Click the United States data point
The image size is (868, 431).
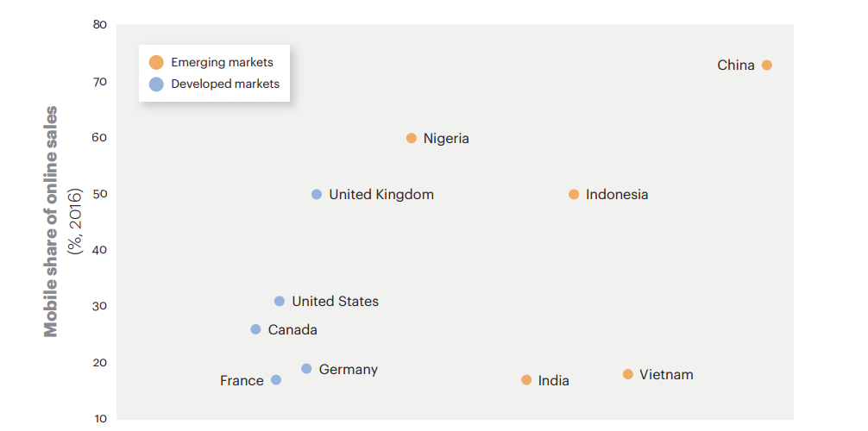click(280, 301)
